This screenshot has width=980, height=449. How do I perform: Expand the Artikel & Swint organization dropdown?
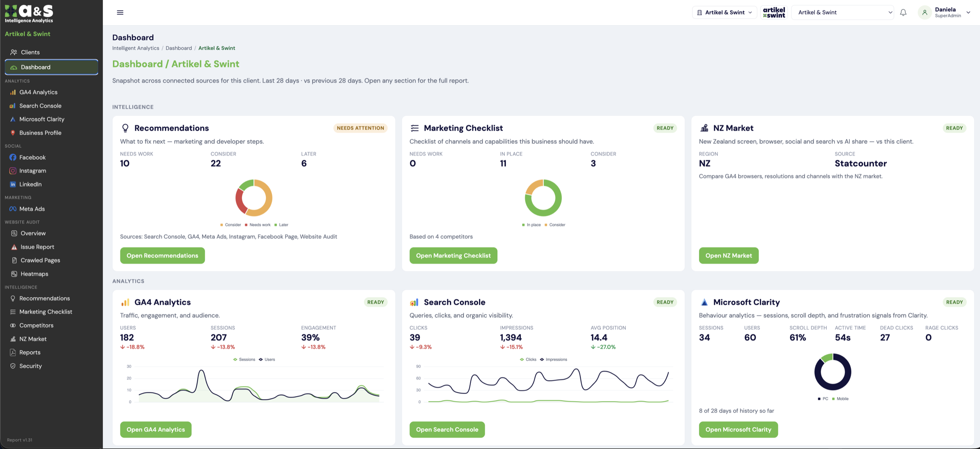[x=724, y=13]
